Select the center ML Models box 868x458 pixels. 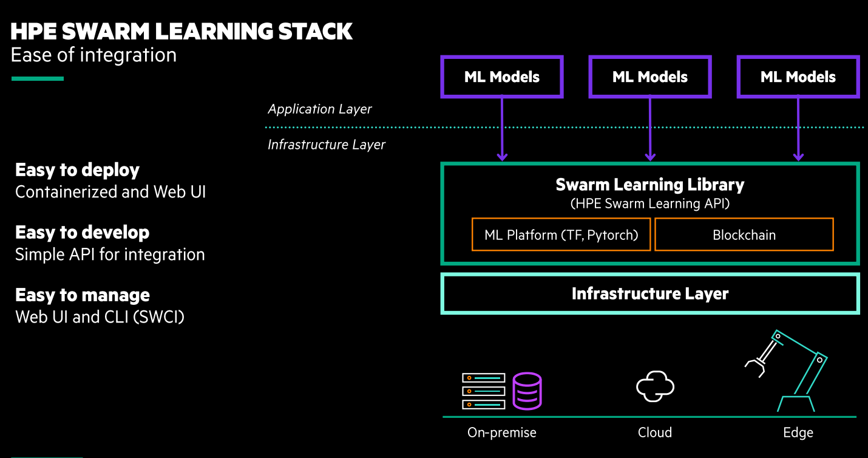650,77
